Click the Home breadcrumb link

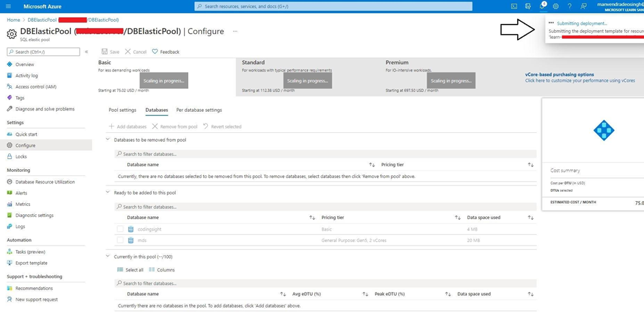[x=13, y=20]
